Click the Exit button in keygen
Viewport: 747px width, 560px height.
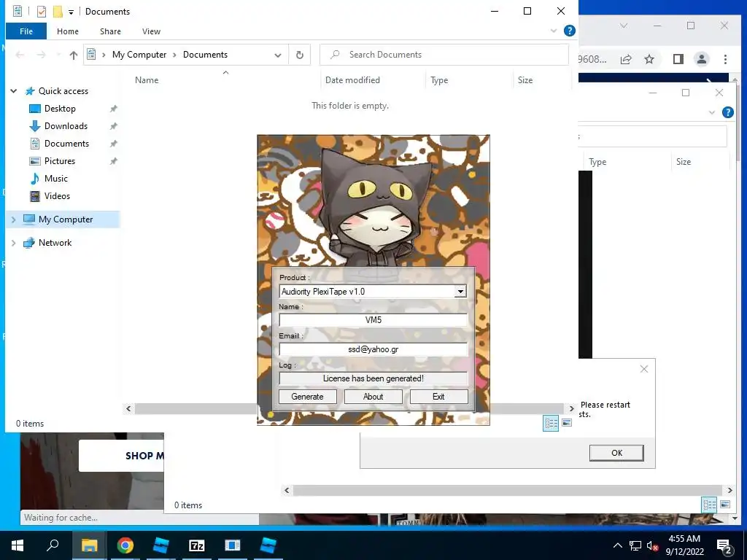coord(438,397)
